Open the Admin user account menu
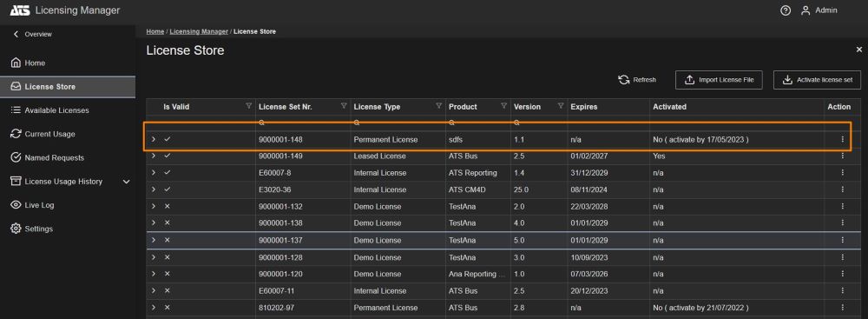This screenshot has height=319, width=868. pos(819,10)
